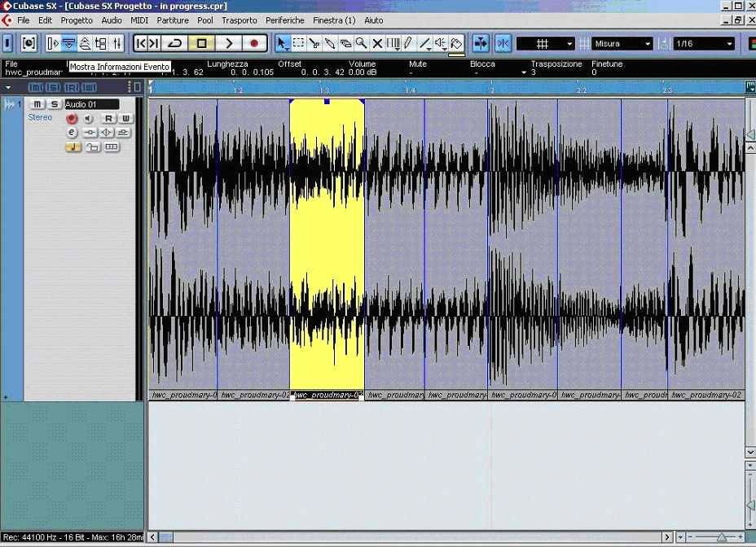Select the Glue tube tool
Viewport: 756px width, 547px height.
(x=330, y=43)
